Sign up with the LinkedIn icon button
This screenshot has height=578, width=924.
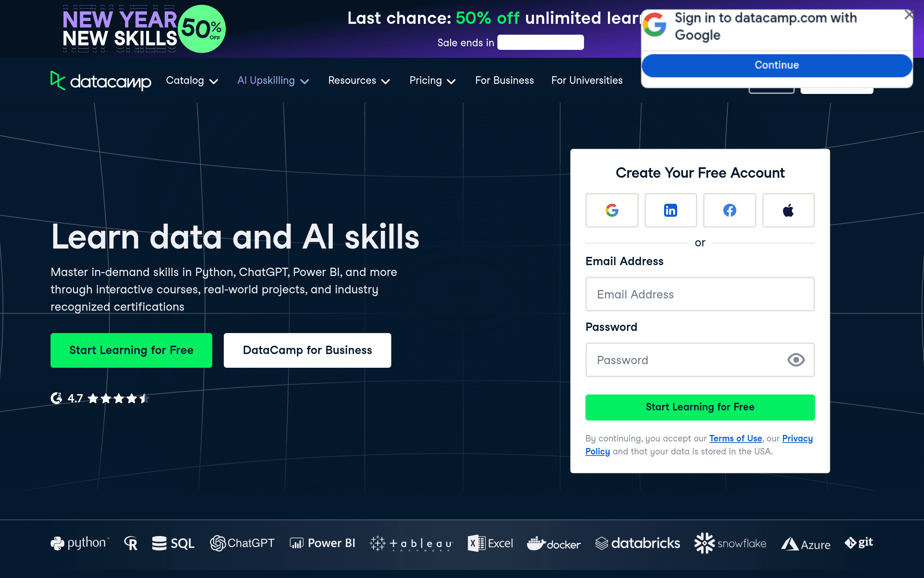point(671,210)
